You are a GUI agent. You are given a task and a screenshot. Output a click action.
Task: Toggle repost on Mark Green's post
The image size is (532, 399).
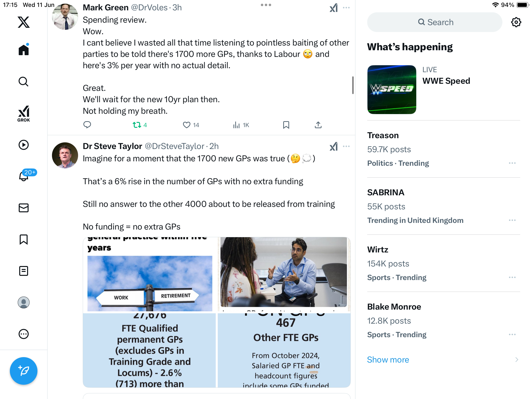(140, 125)
